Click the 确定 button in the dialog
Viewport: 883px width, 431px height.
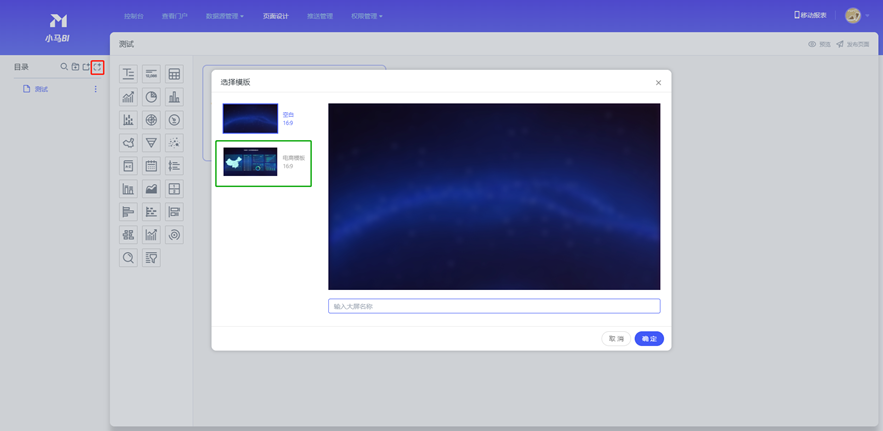648,339
